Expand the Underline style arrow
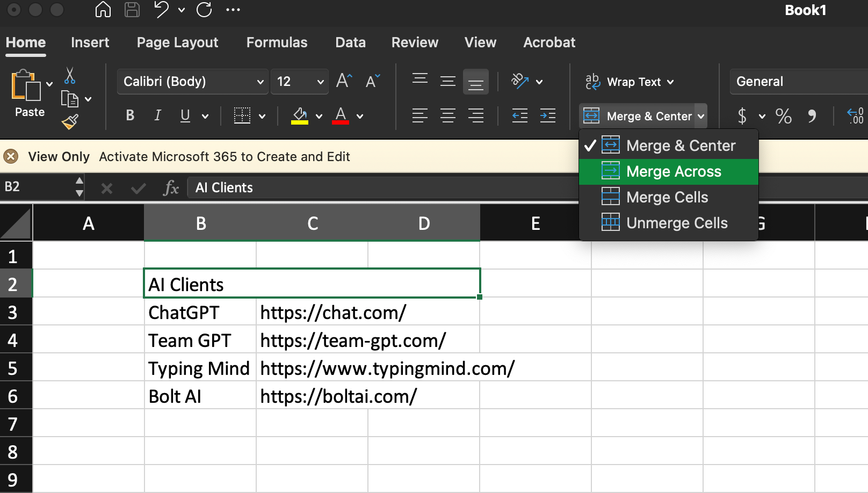The height and width of the screenshot is (493, 868). [x=205, y=116]
